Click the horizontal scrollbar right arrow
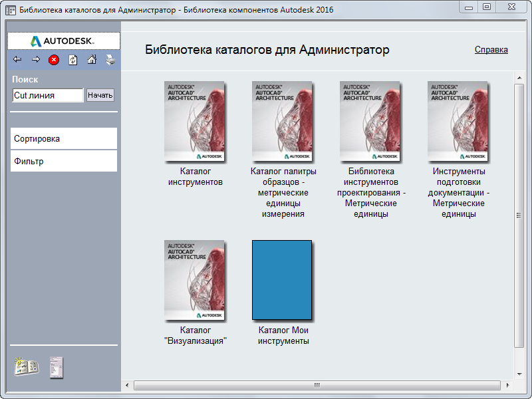Viewport: 532px width, 399px height. (x=507, y=385)
